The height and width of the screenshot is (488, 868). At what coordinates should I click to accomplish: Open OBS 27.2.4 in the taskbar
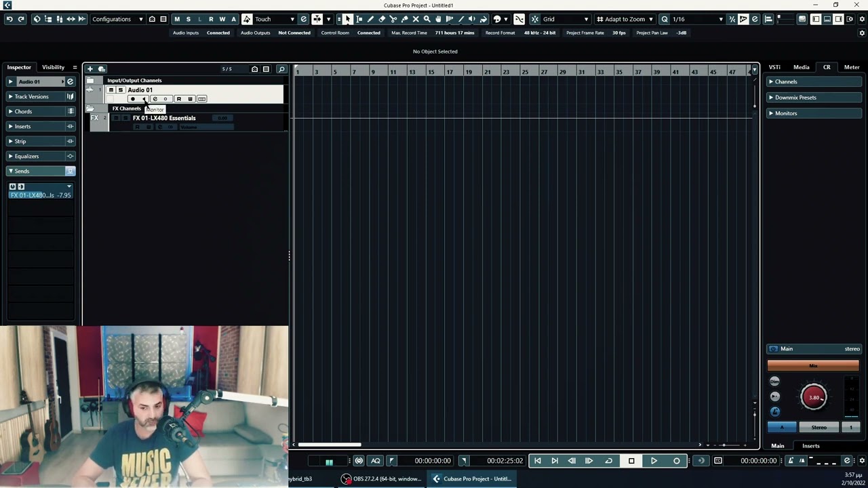[382, 479]
